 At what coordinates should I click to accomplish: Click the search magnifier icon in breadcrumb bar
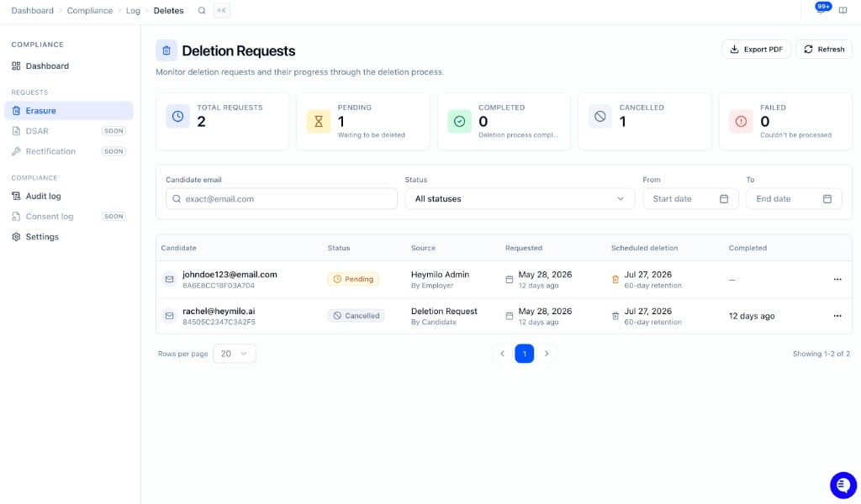[x=202, y=10]
